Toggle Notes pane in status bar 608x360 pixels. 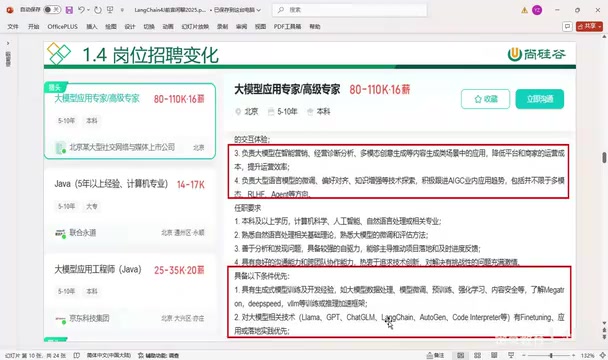[x=435, y=355]
